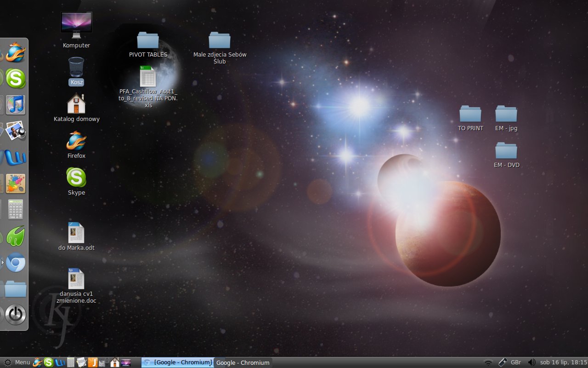Click the notepad launcher in bottom panel
This screenshot has width=588, height=368.
(81, 362)
